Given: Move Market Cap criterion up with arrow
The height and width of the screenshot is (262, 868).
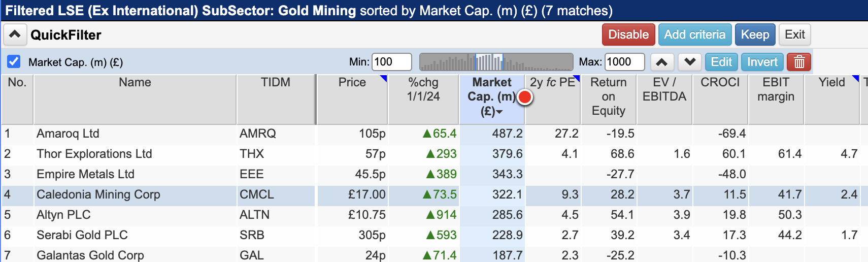Looking at the screenshot, I should pyautogui.click(x=661, y=62).
